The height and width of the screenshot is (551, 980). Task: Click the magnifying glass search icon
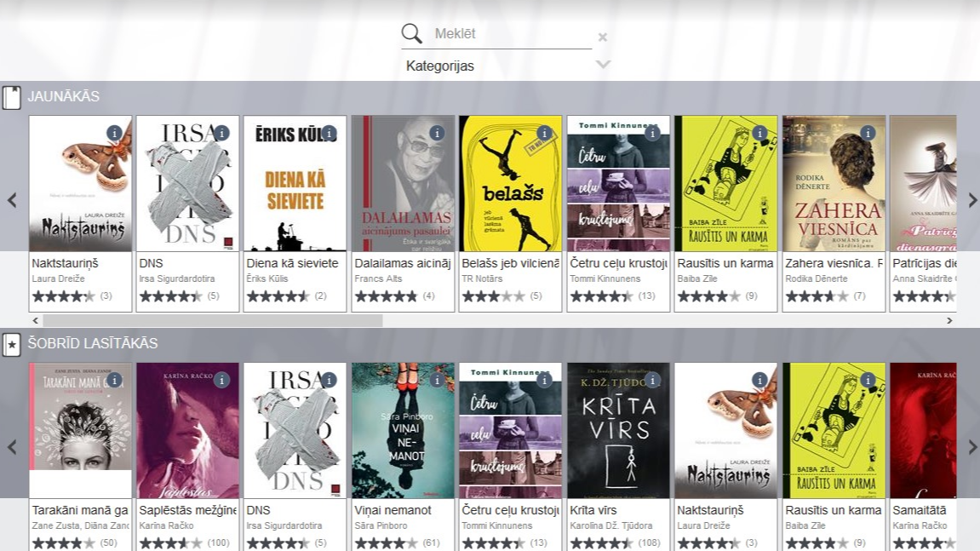pos(412,34)
